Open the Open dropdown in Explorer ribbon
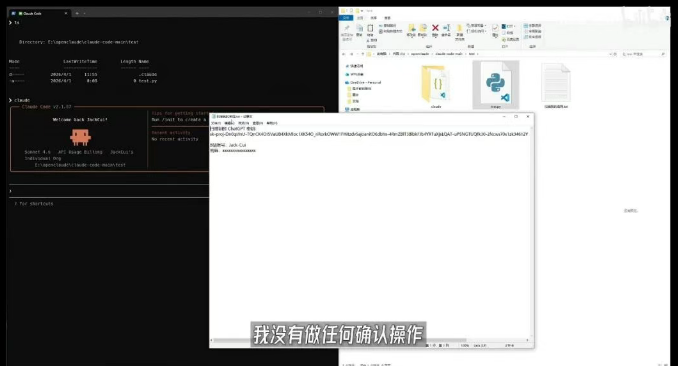Image resolution: width=678 pixels, height=366 pixels. tap(508, 26)
